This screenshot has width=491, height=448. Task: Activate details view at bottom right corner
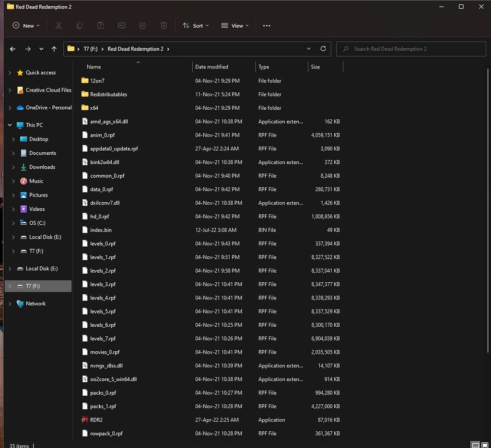click(x=475, y=445)
